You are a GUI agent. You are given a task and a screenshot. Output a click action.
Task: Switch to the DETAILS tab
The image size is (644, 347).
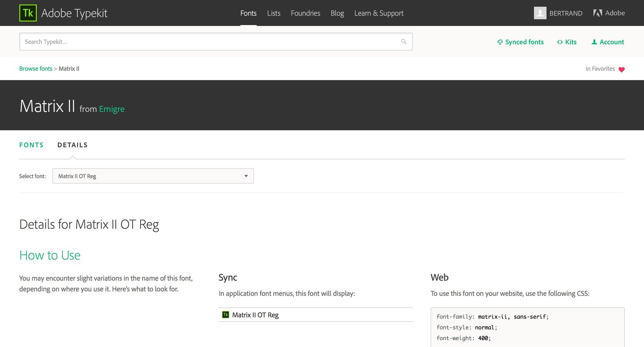pyautogui.click(x=72, y=145)
